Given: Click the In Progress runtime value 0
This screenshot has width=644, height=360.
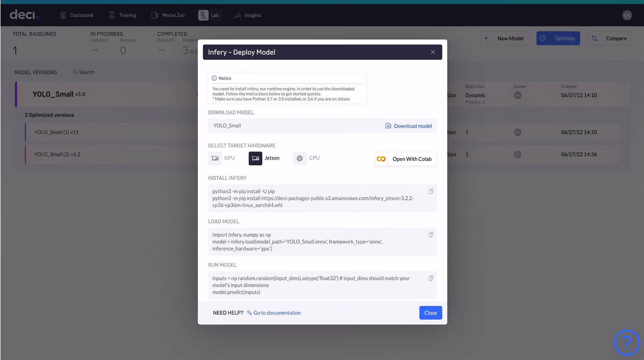Looking at the screenshot, I should pyautogui.click(x=123, y=50).
